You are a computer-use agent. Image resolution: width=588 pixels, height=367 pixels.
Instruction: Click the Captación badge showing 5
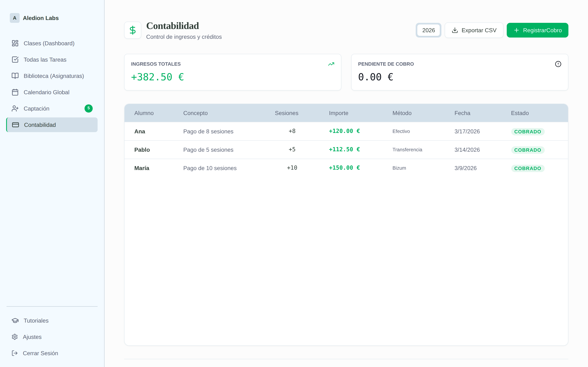pos(88,108)
